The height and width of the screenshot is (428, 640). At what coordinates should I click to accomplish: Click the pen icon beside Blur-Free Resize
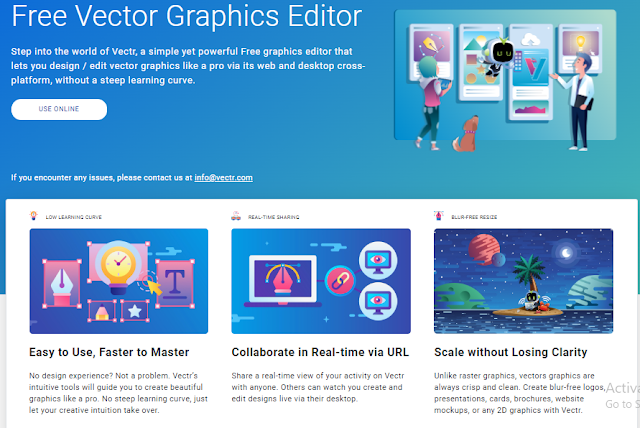click(x=439, y=215)
